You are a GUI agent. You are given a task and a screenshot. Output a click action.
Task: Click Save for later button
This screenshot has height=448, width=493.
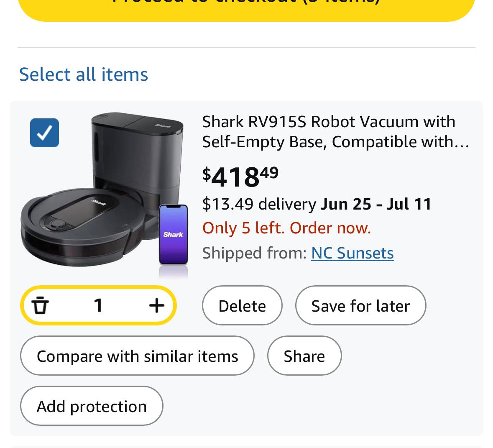tap(360, 305)
